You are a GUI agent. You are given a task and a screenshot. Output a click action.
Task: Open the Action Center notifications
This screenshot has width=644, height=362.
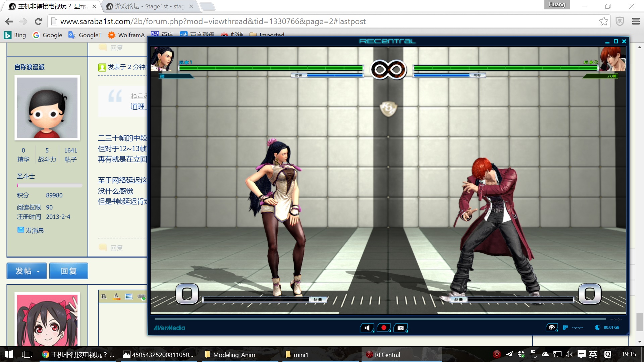[582, 354]
